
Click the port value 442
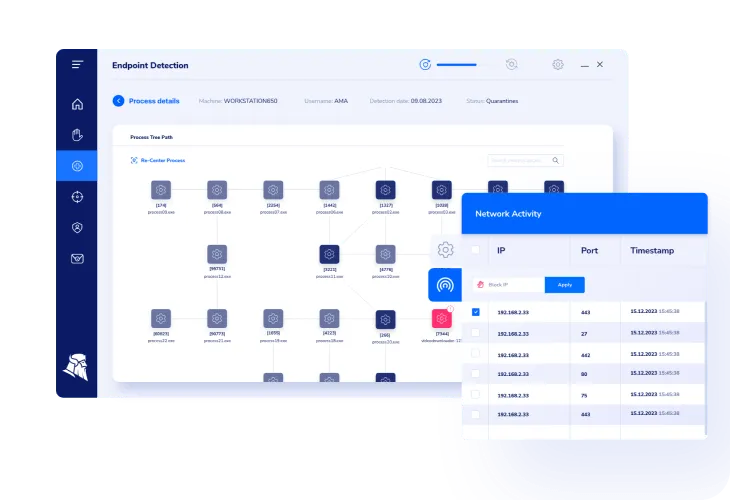click(585, 355)
